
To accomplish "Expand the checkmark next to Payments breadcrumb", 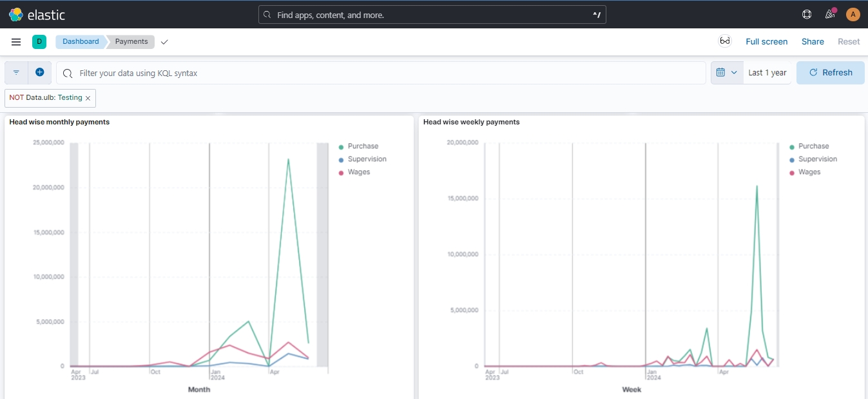I will click(x=164, y=42).
